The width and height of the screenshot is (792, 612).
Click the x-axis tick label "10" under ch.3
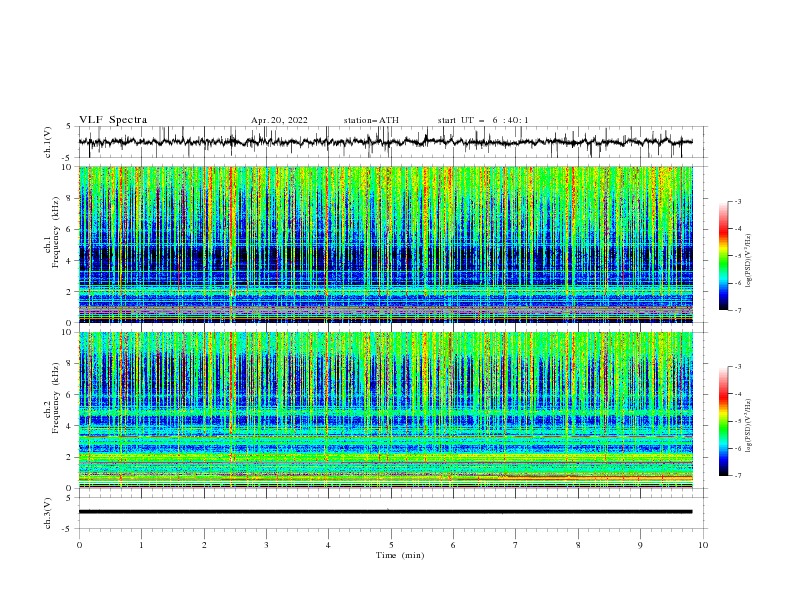tap(703, 545)
